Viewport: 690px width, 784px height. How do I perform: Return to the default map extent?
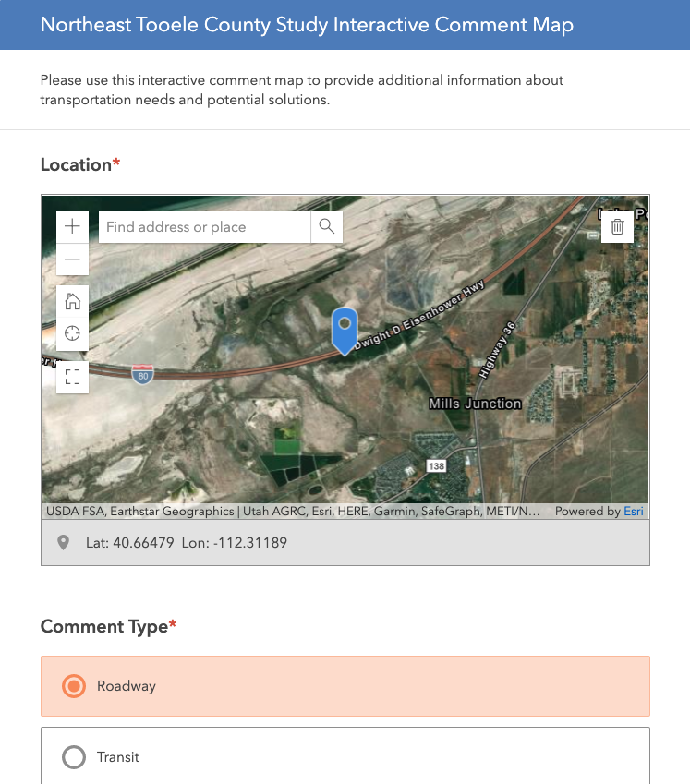coord(72,301)
